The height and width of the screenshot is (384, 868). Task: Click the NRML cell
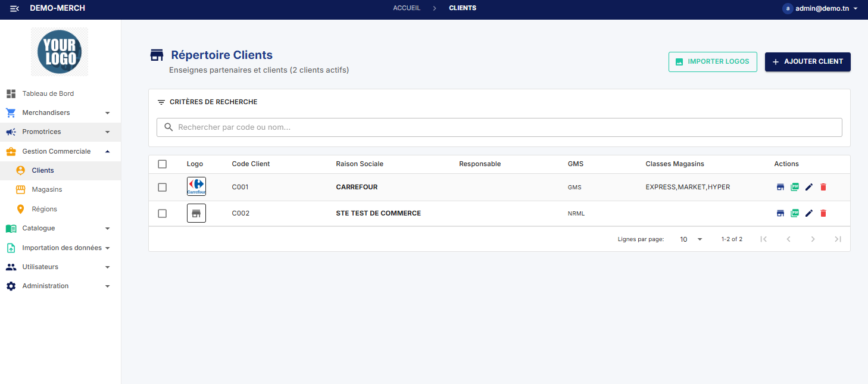pos(576,214)
